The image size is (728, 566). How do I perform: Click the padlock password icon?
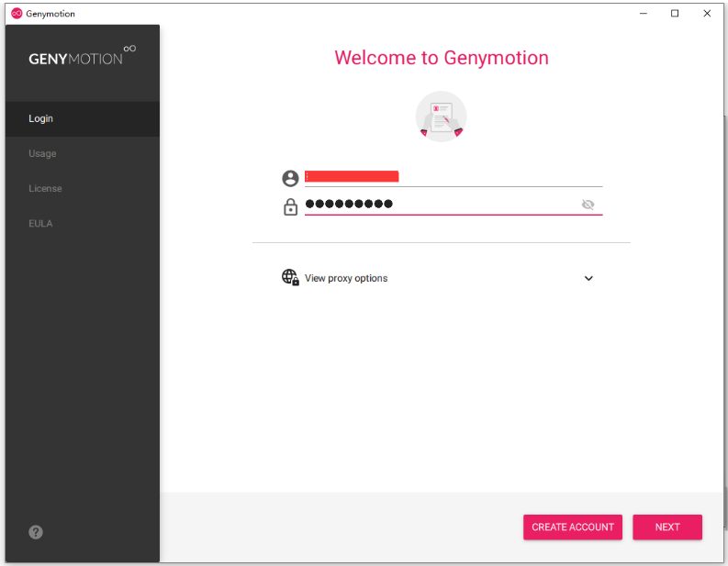point(291,206)
